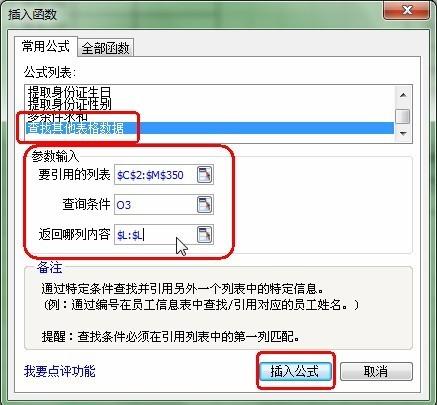Screen dimensions: 437x405
Task: Switch to the 全部函数 tab
Action: click(x=105, y=48)
